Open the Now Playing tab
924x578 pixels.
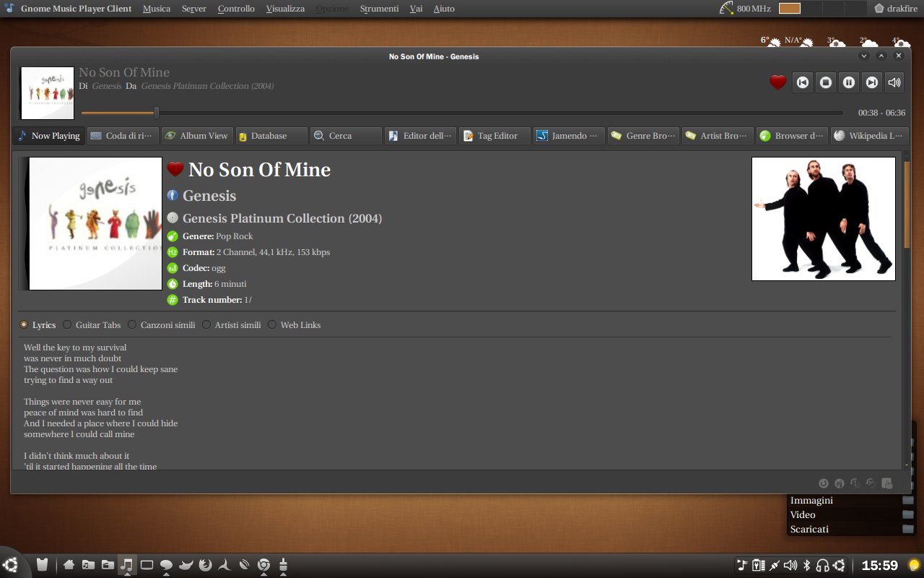[49, 136]
